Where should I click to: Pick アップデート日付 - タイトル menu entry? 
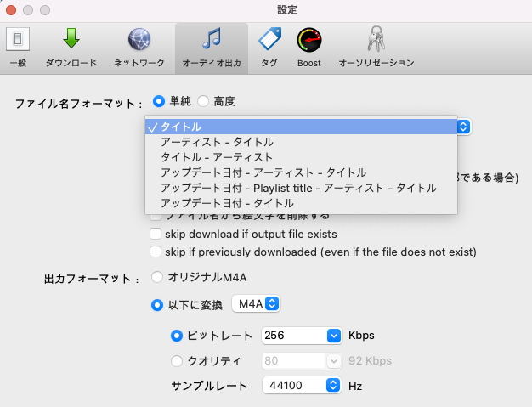(227, 203)
